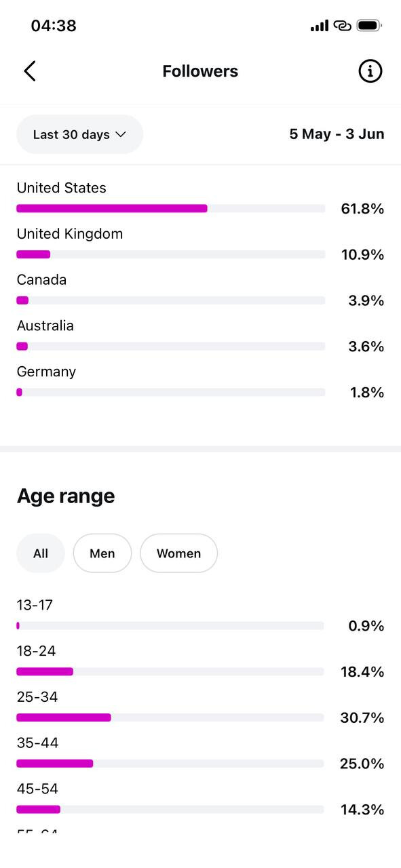This screenshot has height=868, width=401.
Task: Tap the 5 May - 3 Jun date range
Action: (337, 134)
